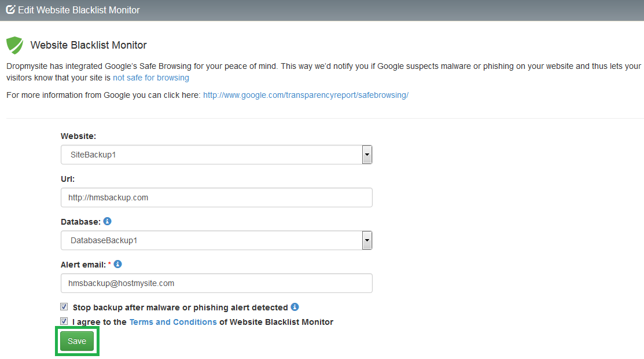
Task: Toggle Stop backup after malware checkbox
Action: [x=64, y=307]
